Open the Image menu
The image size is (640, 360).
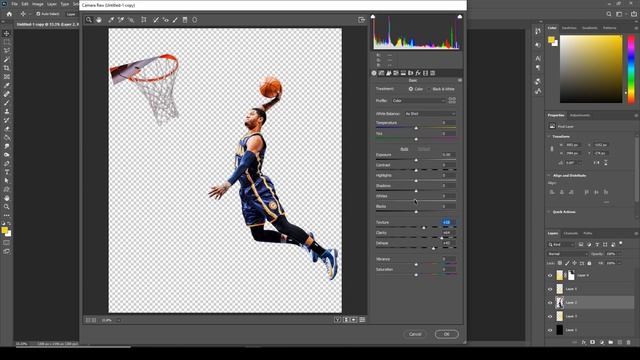(38, 4)
